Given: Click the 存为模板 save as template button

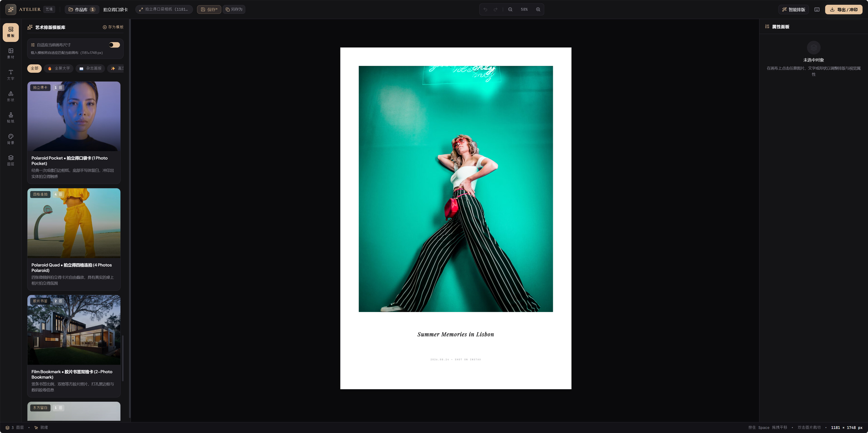Looking at the screenshot, I should (x=113, y=27).
